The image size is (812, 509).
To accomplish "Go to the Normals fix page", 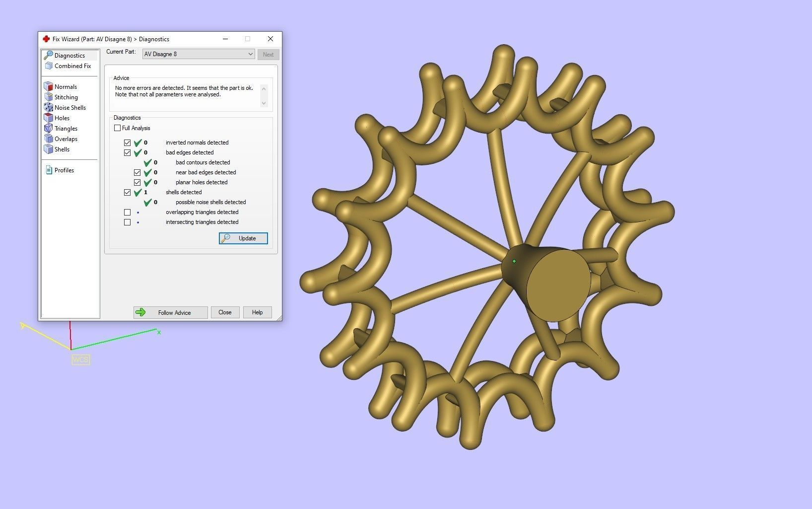I will (66, 86).
